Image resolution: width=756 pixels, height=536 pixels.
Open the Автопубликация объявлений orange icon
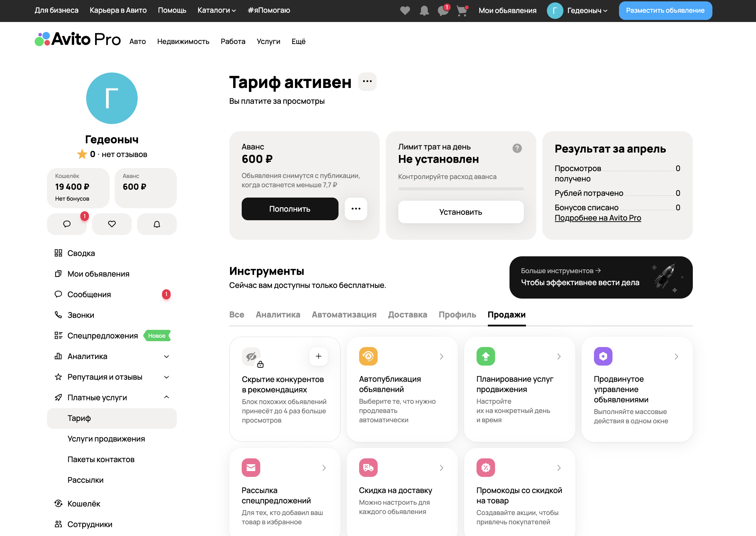point(368,356)
